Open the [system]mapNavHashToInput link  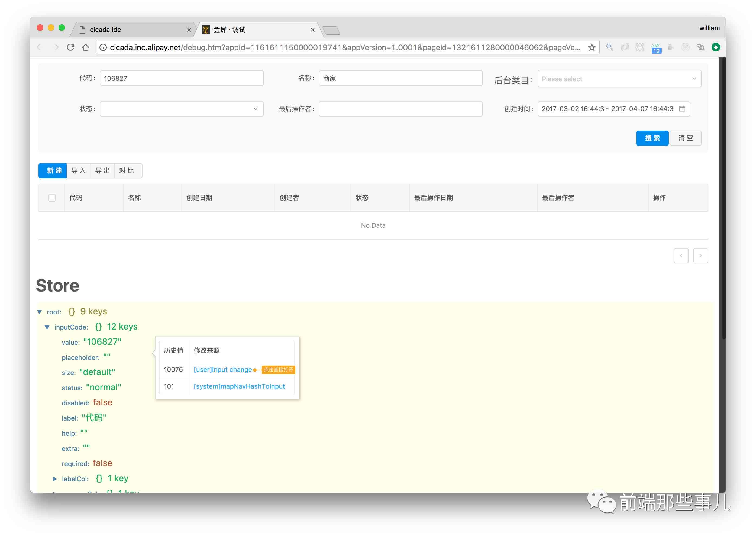click(x=239, y=386)
